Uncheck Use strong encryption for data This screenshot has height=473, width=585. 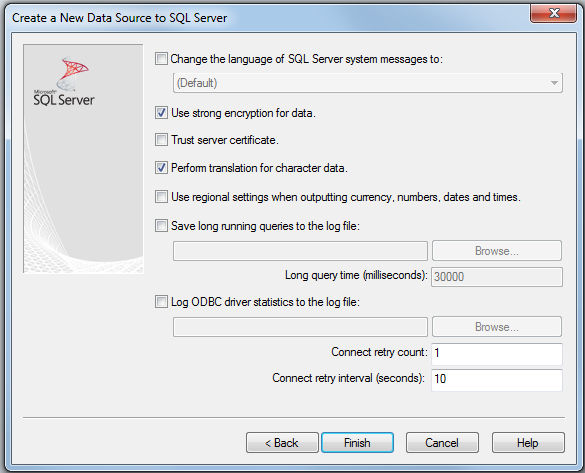[x=161, y=113]
